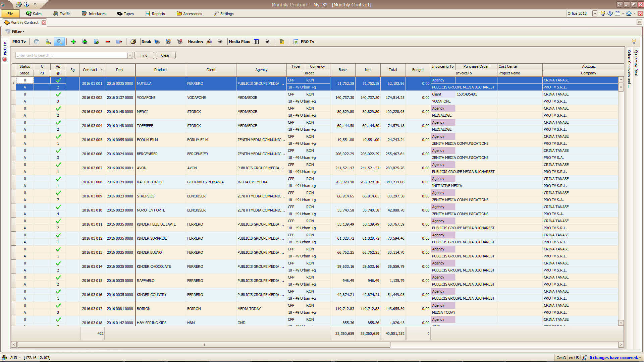Viewport: 644px width, 362px height.
Task: Click the green plus add icon
Action: point(73,42)
